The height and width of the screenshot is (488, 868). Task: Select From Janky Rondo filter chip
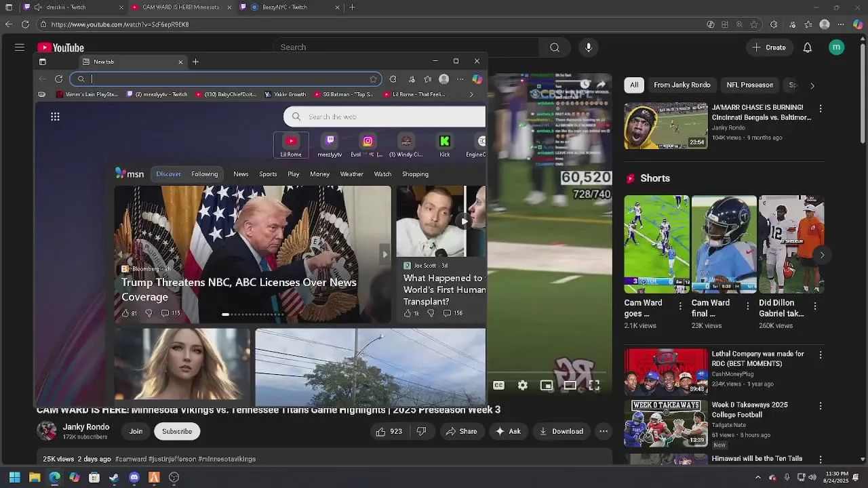[x=682, y=85]
